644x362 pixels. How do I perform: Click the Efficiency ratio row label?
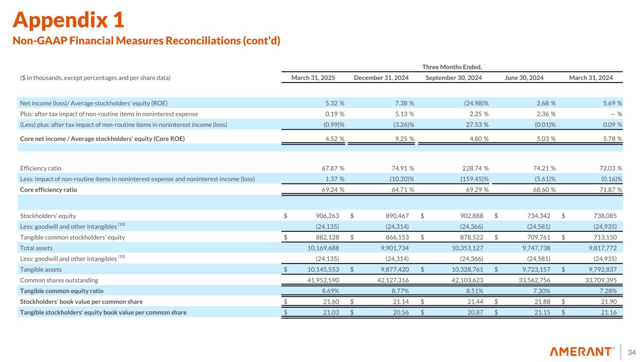point(40,168)
